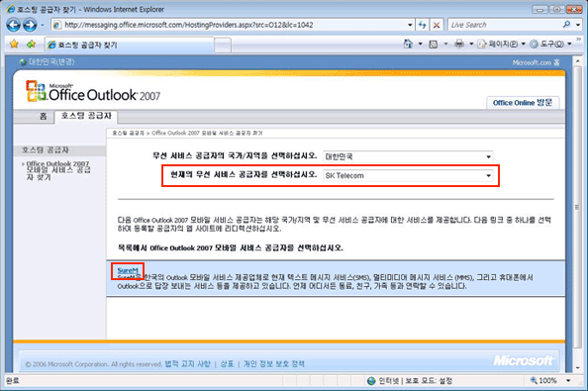
Task: Click the vertical scrollbar thumb
Action: click(577, 207)
